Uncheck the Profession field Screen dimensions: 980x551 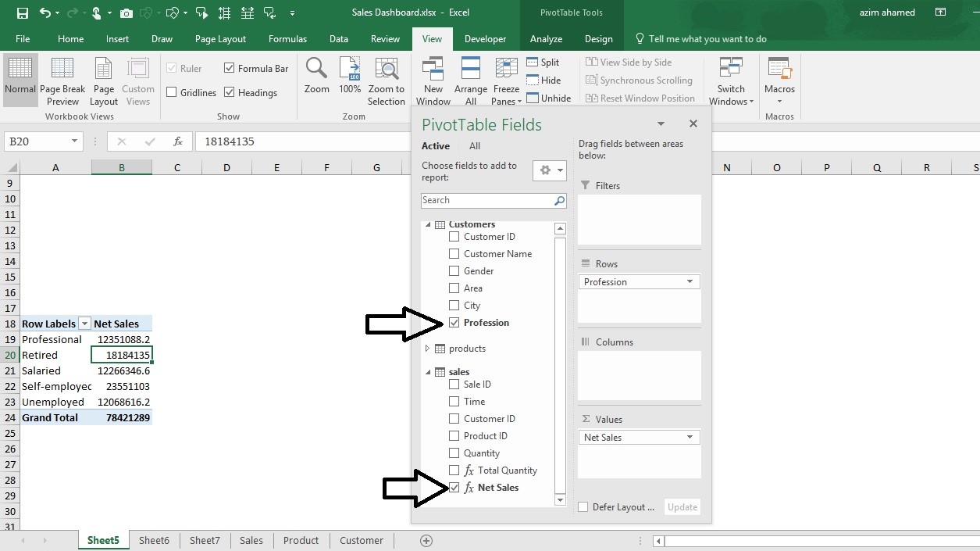point(454,323)
